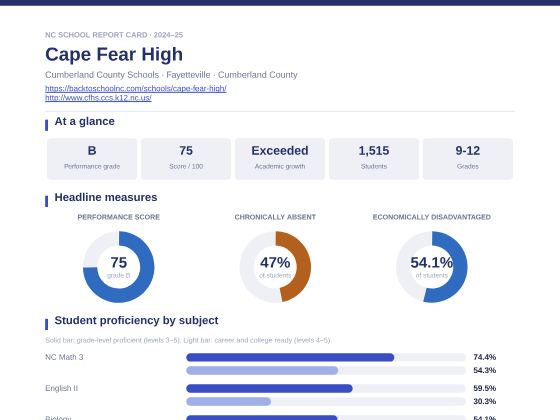The image size is (560, 420).
Task: Click the NC Math 3 subject label
Action: point(64,357)
